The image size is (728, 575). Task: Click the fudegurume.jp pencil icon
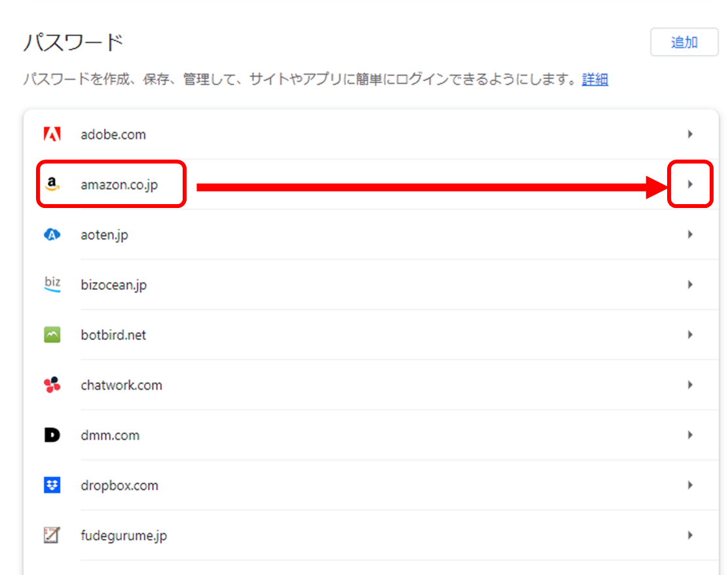pos(52,535)
